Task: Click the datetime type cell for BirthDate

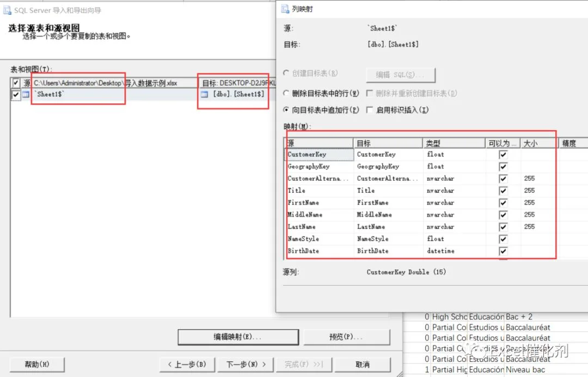Action: (x=454, y=251)
